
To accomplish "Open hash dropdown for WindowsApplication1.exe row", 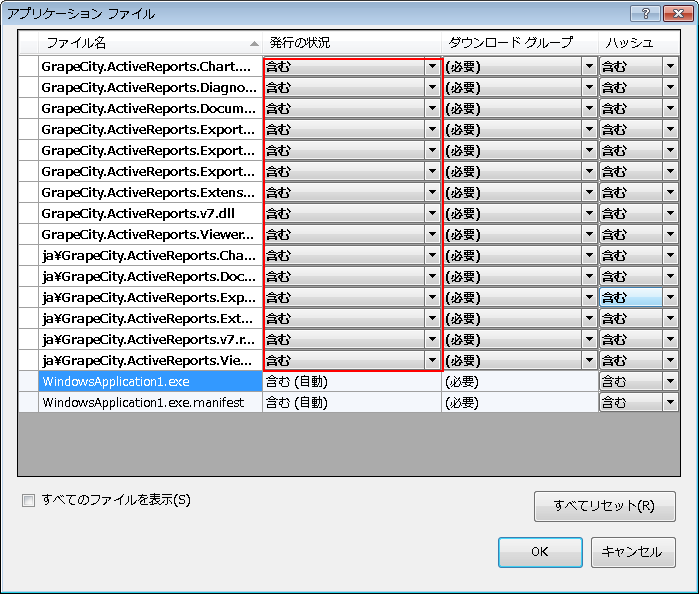I will pos(670,381).
